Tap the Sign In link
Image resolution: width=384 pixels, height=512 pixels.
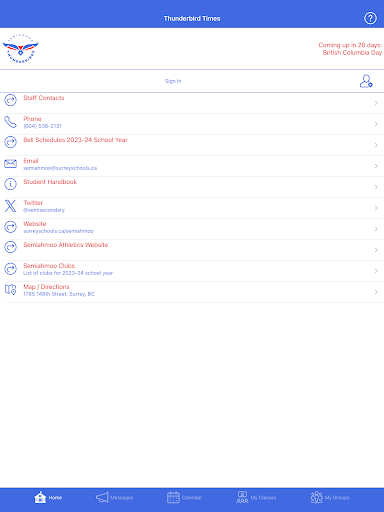point(173,81)
